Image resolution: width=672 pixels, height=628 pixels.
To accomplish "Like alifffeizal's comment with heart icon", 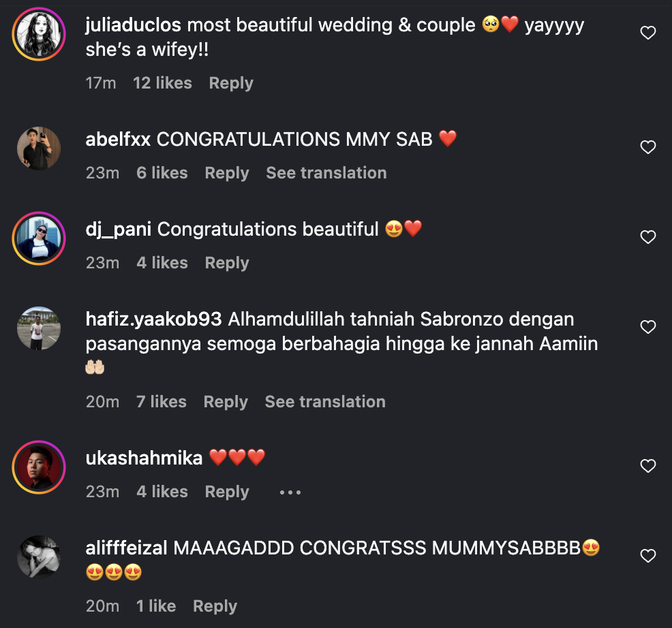I will coord(648,556).
